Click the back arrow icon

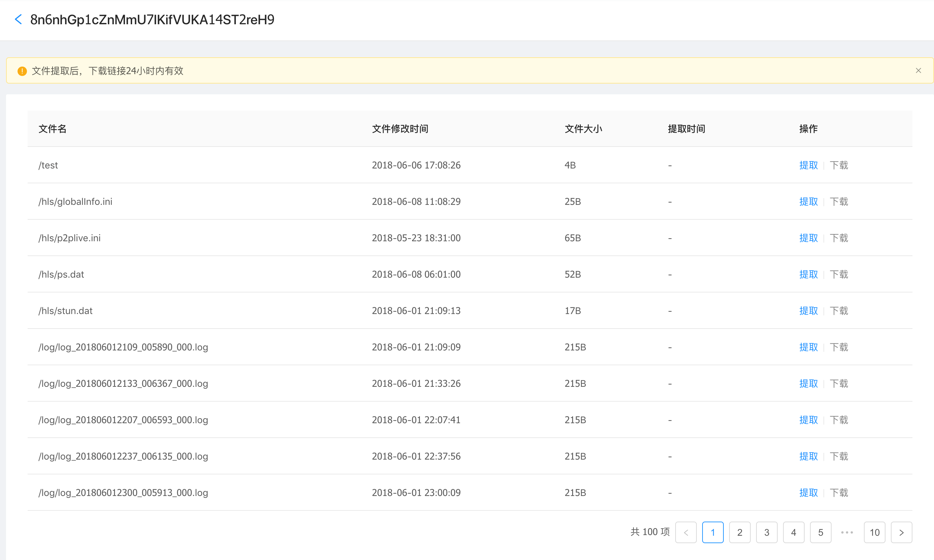tap(18, 19)
